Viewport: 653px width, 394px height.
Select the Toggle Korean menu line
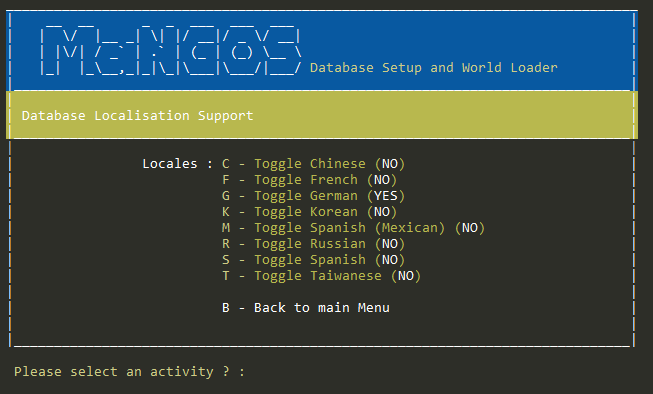[x=309, y=212]
